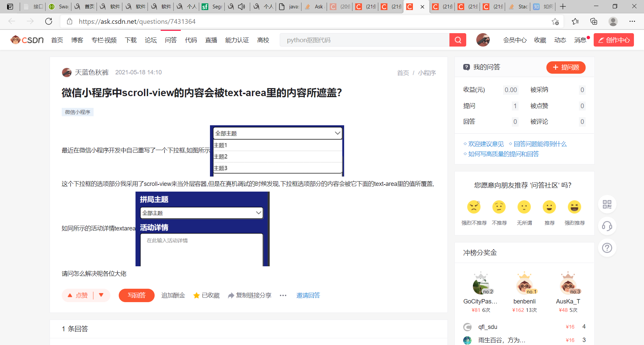
Task: Click the QR code floating icon
Action: pyautogui.click(x=607, y=204)
